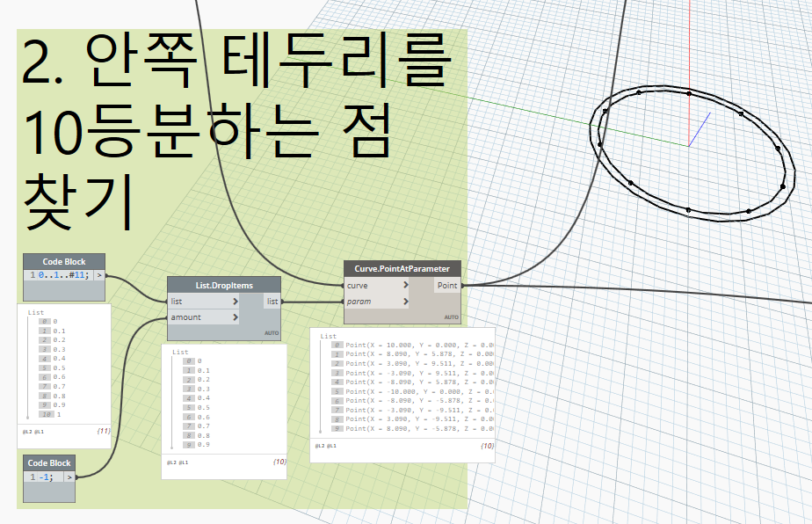Select the Curve.PointAtParameter node header
Viewport: 812px width, 524px height.
(402, 268)
